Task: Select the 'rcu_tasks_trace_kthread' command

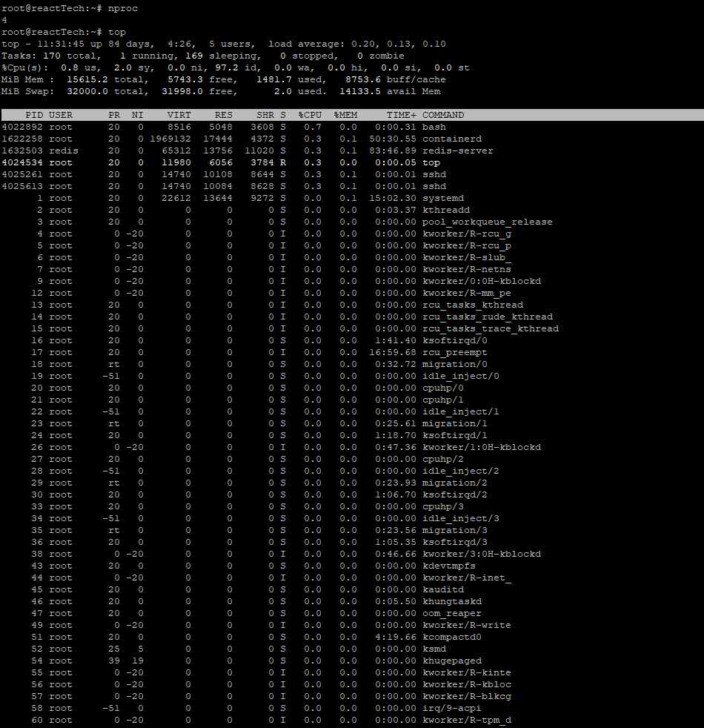Action: pyautogui.click(x=491, y=328)
